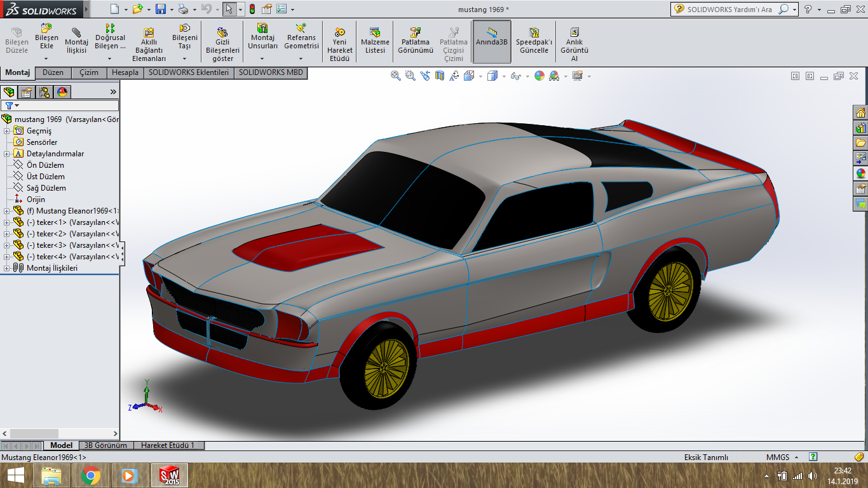This screenshot has width=868, height=488.
Task: Save the document with the floppy icon
Action: [160, 9]
